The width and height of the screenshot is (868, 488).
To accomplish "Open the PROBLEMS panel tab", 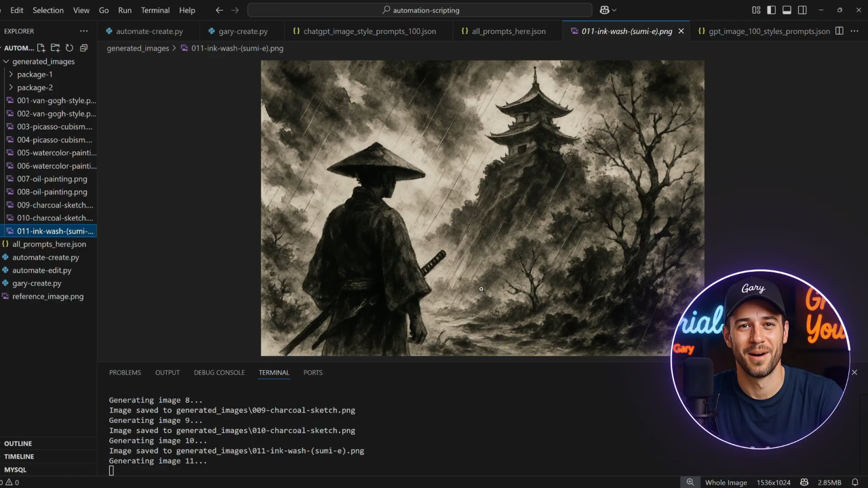I will (125, 373).
